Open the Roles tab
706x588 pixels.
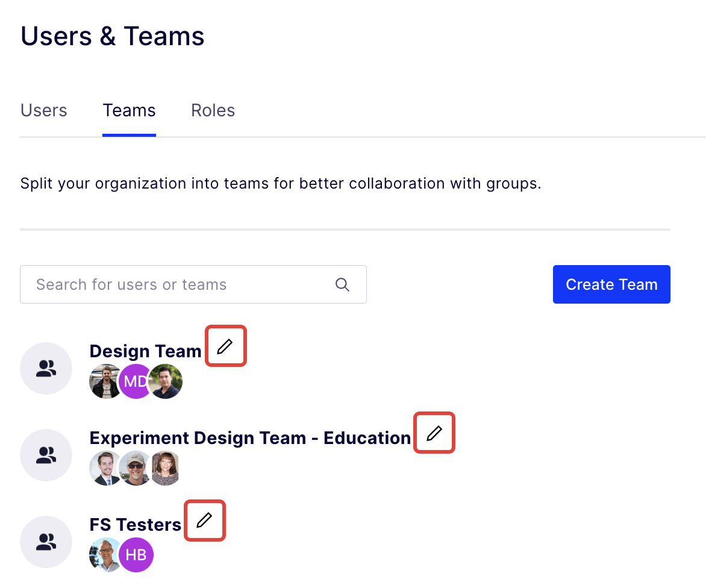[x=213, y=110]
